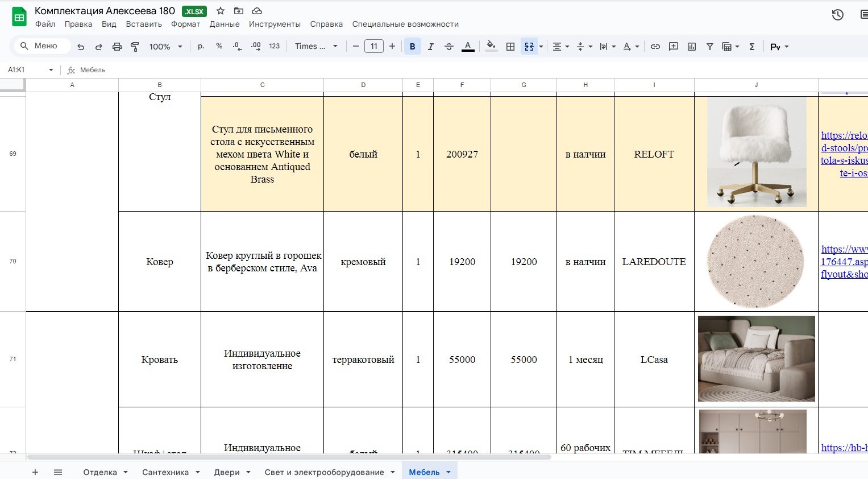This screenshot has width=868, height=479.
Task: Toggle text wrapping options
Action: (604, 46)
